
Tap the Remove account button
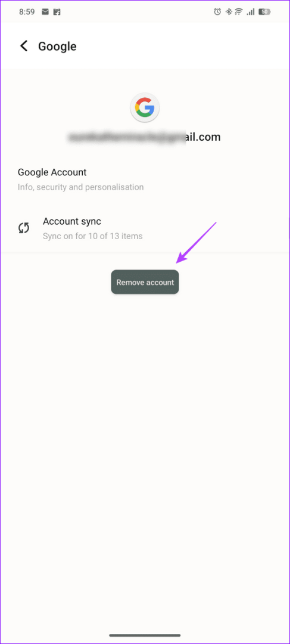[145, 282]
